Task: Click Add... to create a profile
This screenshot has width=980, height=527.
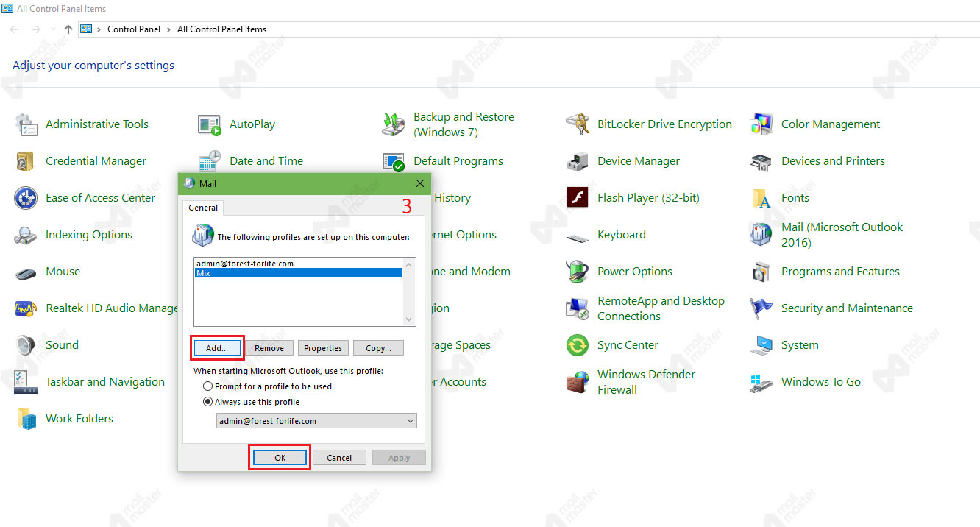Action: 217,348
